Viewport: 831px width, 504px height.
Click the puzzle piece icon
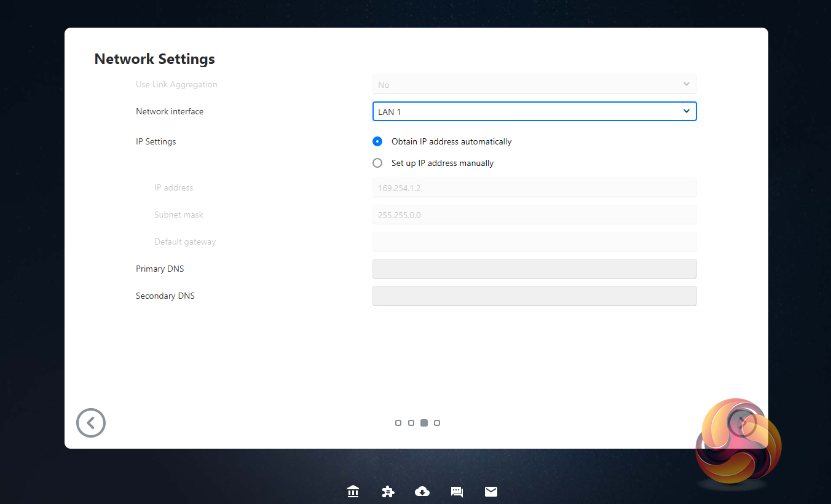pyautogui.click(x=388, y=492)
